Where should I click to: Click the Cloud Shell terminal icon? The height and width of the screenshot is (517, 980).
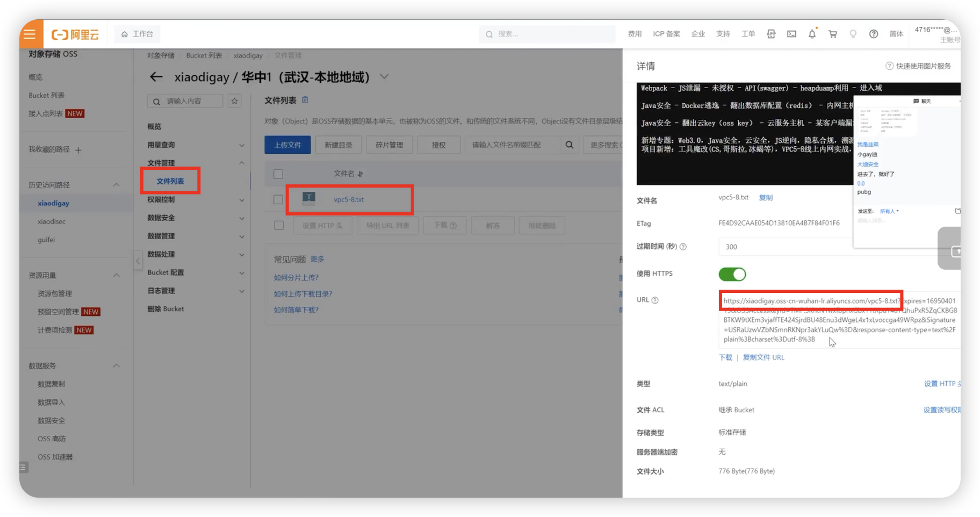point(791,34)
